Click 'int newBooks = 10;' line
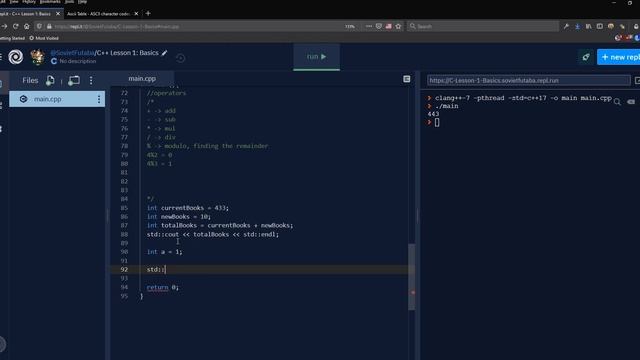The width and height of the screenshot is (640, 360). coord(179,217)
